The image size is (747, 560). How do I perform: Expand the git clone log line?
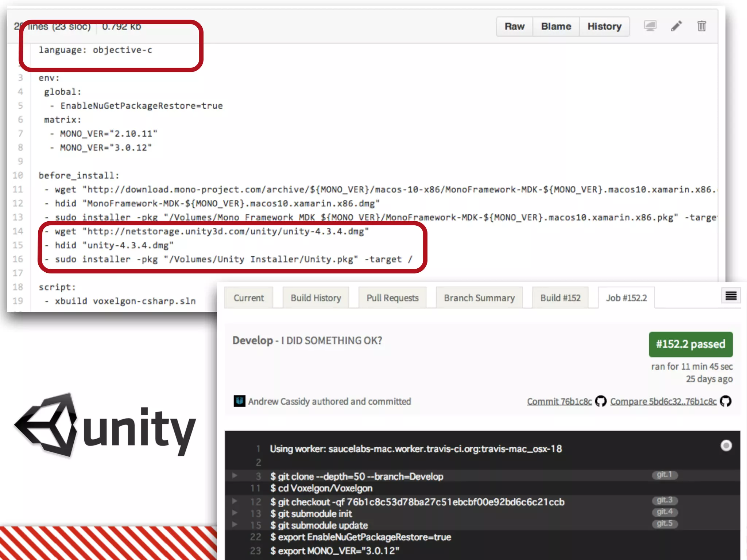[x=235, y=475]
